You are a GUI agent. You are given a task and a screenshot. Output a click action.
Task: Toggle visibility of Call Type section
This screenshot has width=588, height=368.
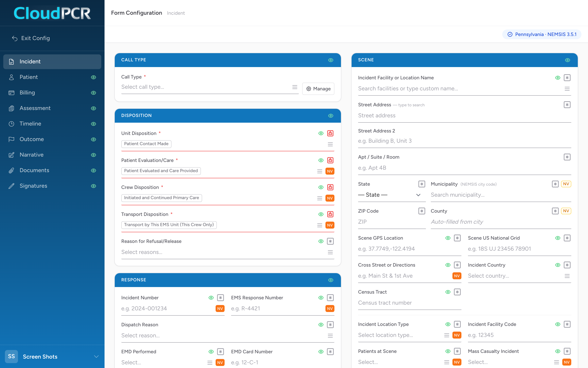click(x=331, y=60)
